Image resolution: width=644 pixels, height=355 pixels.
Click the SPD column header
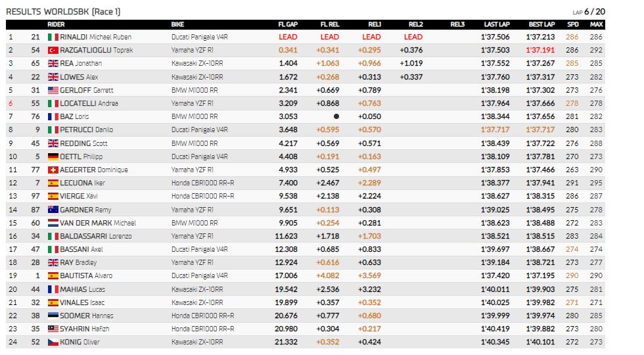(573, 24)
